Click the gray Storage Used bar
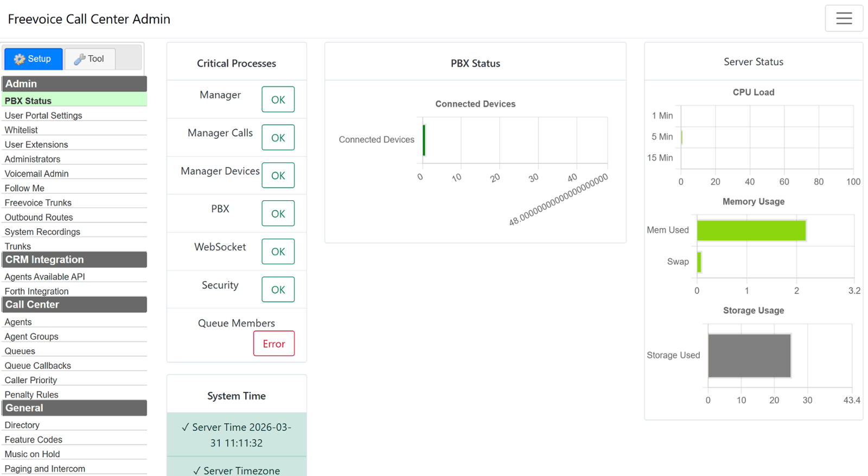 click(749, 356)
